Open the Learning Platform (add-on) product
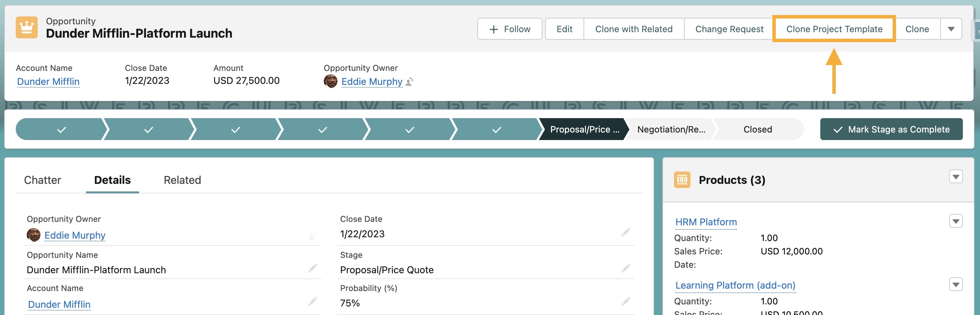The image size is (980, 315). [x=735, y=285]
